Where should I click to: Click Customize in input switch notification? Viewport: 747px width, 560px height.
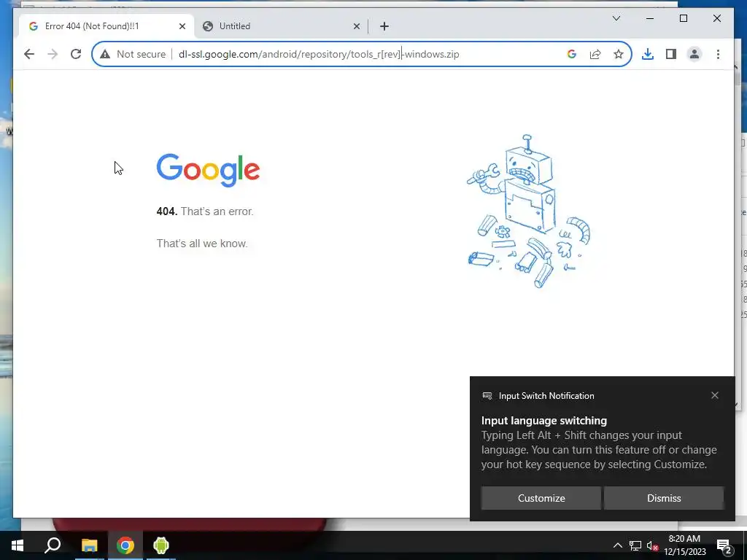coord(541,498)
